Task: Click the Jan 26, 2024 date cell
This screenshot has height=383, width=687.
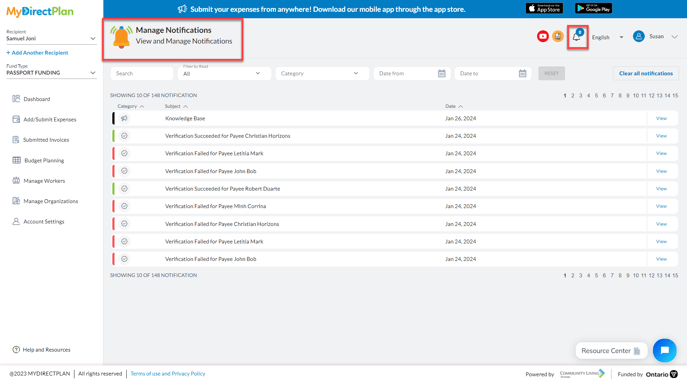Action: pyautogui.click(x=460, y=118)
